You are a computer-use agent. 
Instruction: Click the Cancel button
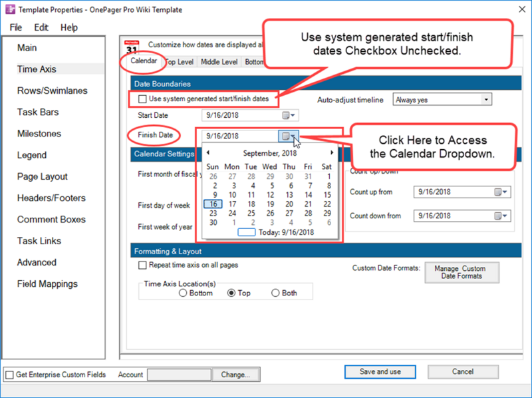tap(463, 372)
